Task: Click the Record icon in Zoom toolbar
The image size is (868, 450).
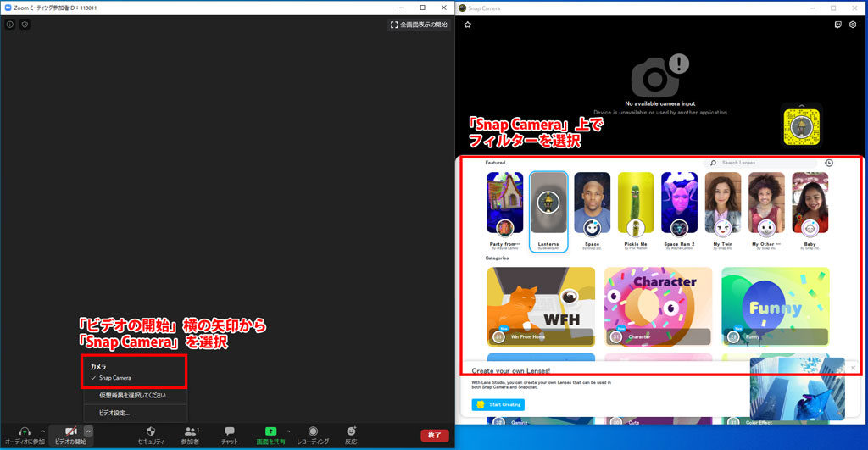Action: click(x=313, y=431)
